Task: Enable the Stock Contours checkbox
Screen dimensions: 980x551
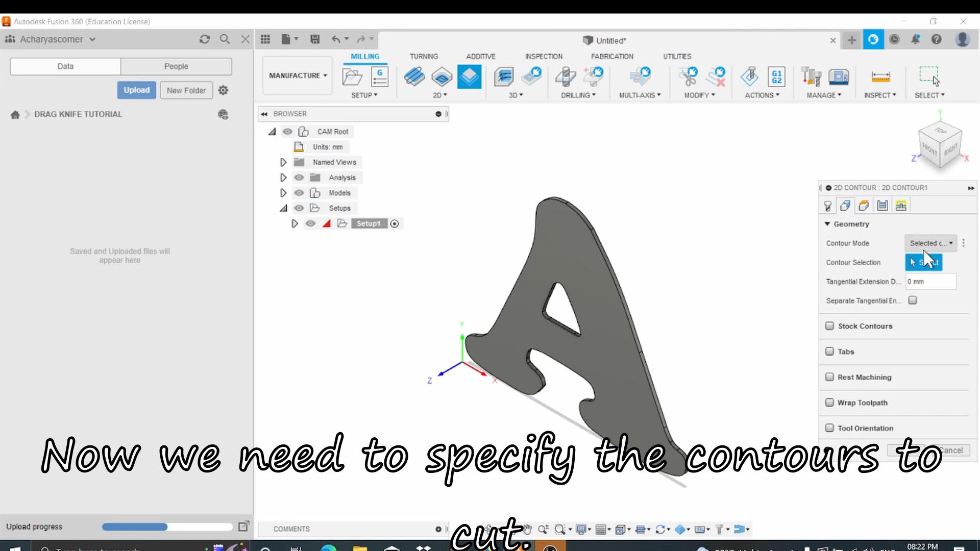Action: [x=829, y=326]
